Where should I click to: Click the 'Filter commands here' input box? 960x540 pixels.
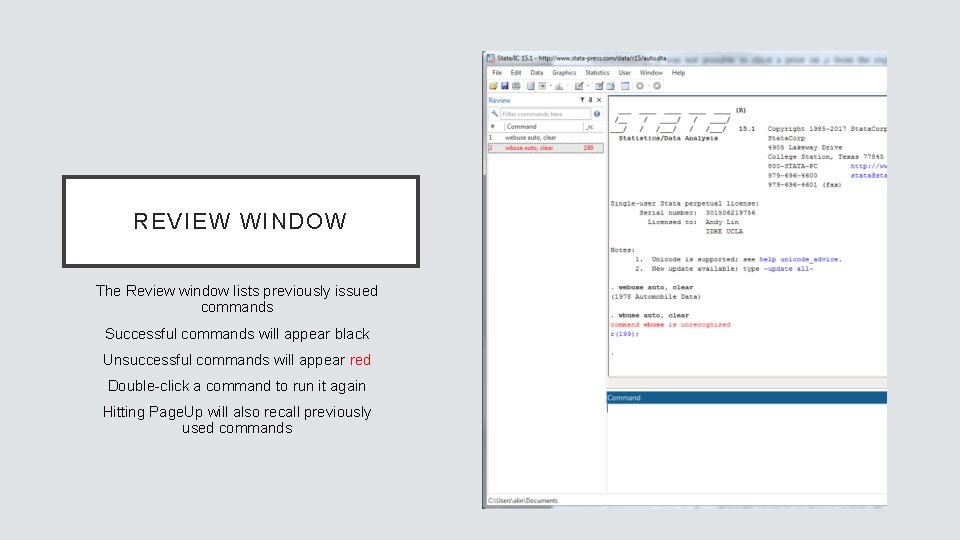click(x=545, y=114)
